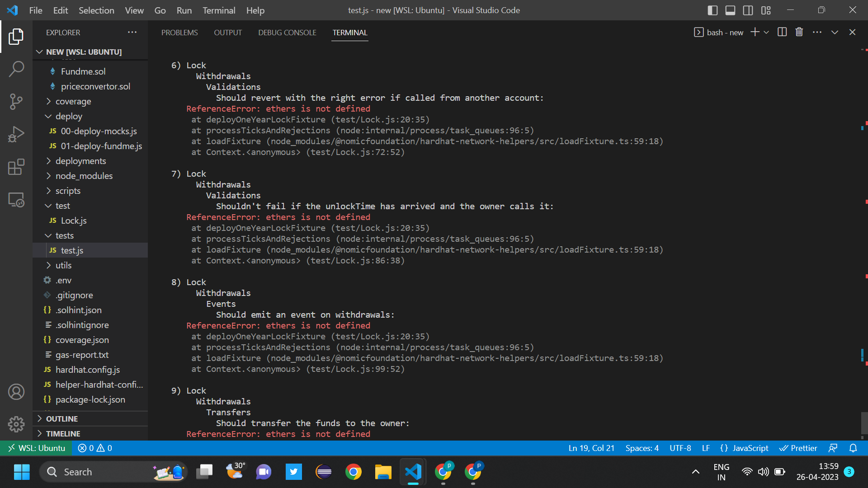This screenshot has height=488, width=868.
Task: Open notifications bell in status bar
Action: [853, 448]
